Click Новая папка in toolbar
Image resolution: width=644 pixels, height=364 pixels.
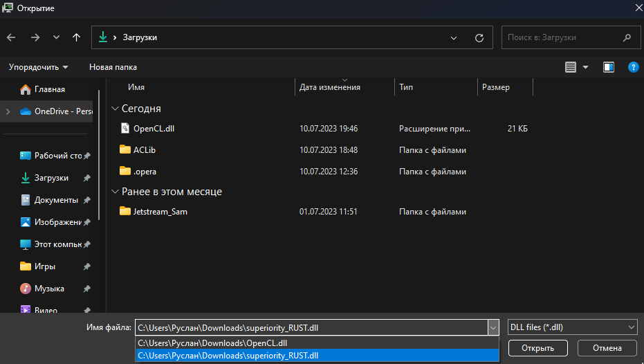[113, 67]
